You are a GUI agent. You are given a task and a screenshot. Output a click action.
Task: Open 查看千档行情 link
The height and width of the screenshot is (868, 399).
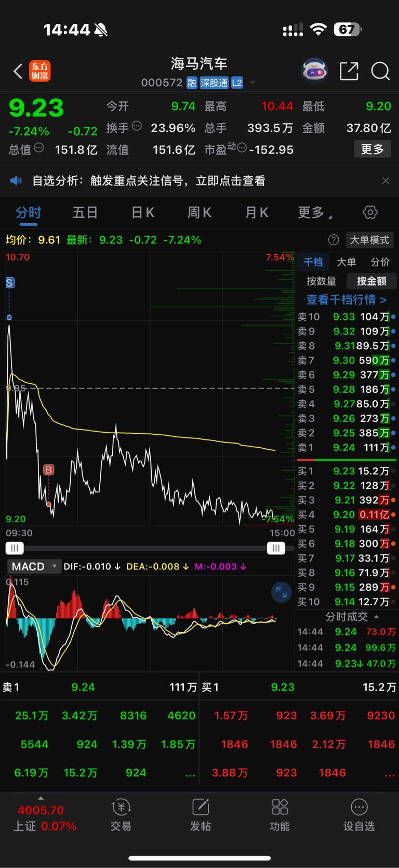(347, 300)
